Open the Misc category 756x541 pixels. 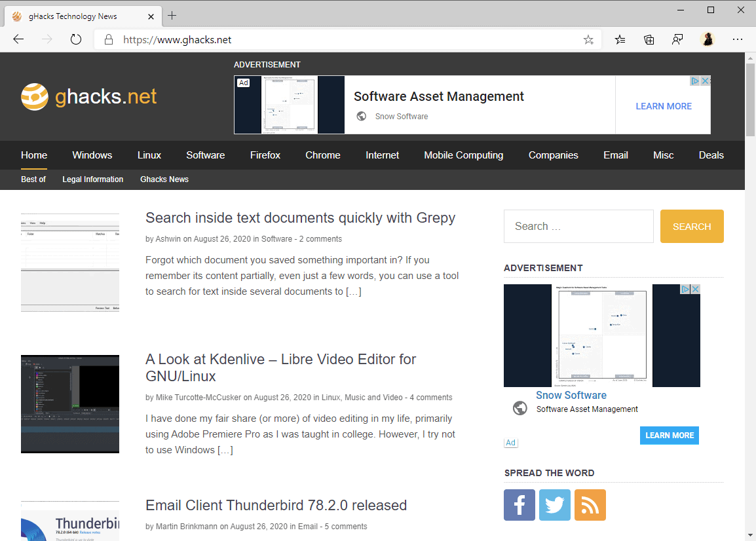click(x=663, y=155)
